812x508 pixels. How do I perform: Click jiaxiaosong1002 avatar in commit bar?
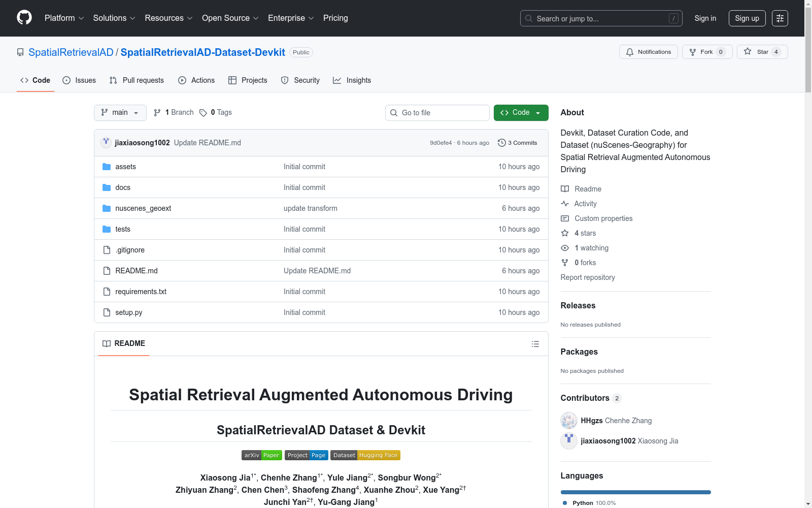pyautogui.click(x=106, y=143)
